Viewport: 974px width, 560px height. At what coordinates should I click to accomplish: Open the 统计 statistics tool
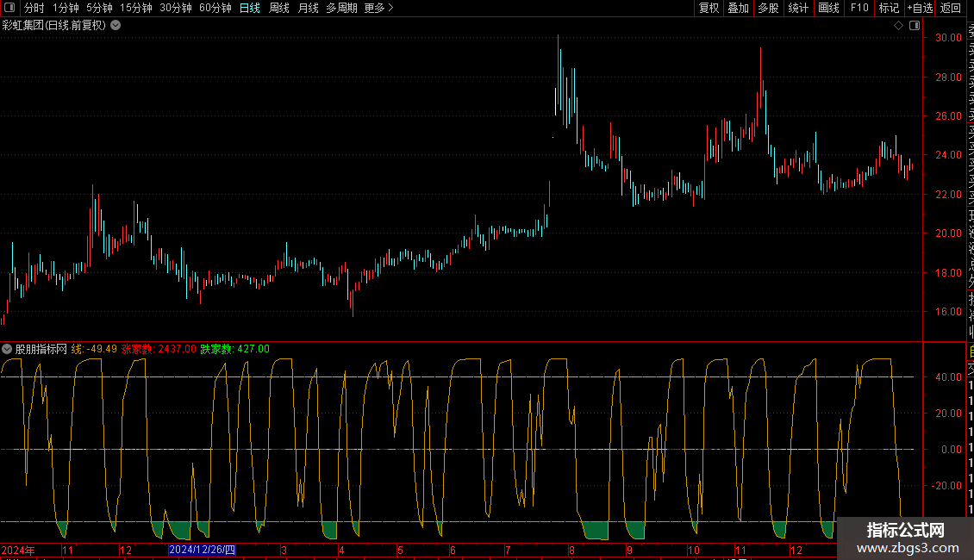[x=798, y=8]
